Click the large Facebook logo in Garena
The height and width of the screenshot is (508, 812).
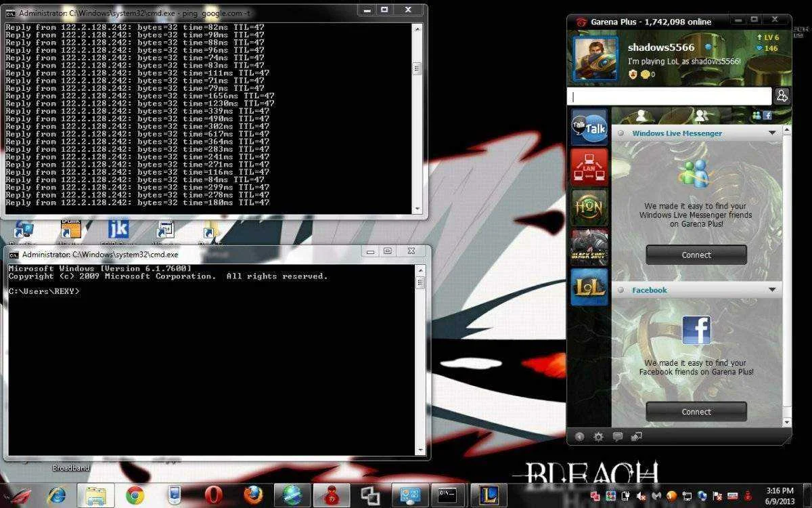[x=696, y=331]
